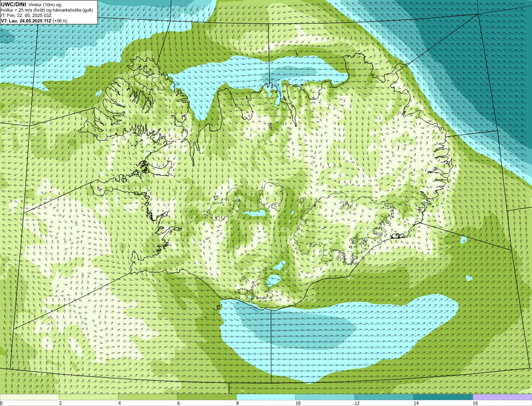Click the 2–4 m/s light green legend swatch
532x406 pixels.
point(89,397)
